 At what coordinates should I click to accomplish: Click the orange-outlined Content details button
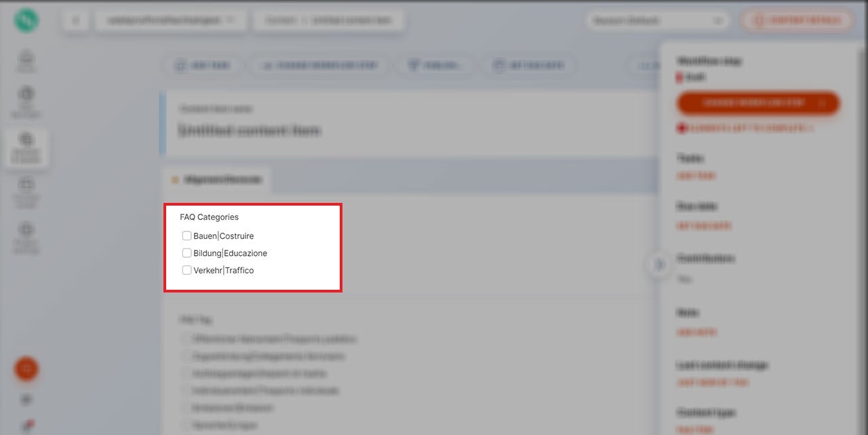(x=797, y=20)
